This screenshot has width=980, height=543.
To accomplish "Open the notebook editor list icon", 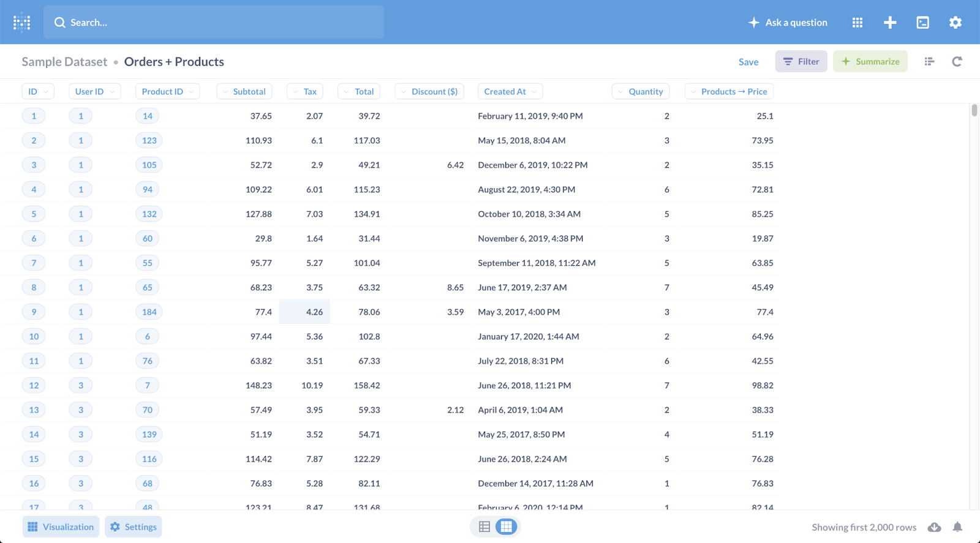I will click(929, 61).
